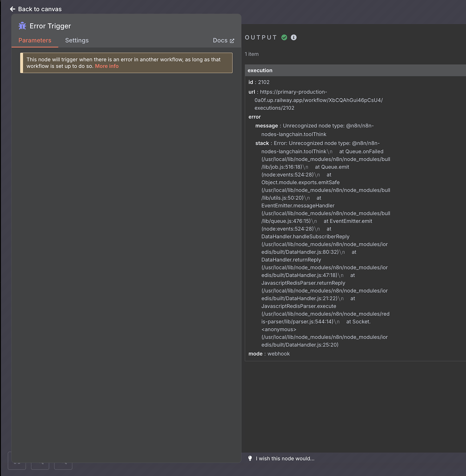466x476 pixels.
Task: Select the Parameters tab
Action: click(x=34, y=40)
